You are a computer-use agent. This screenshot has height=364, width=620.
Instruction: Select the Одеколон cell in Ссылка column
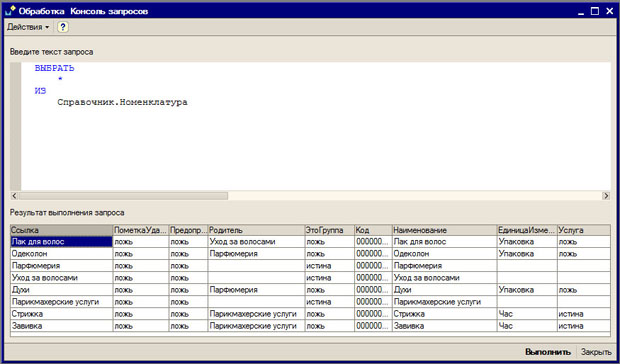click(62, 254)
